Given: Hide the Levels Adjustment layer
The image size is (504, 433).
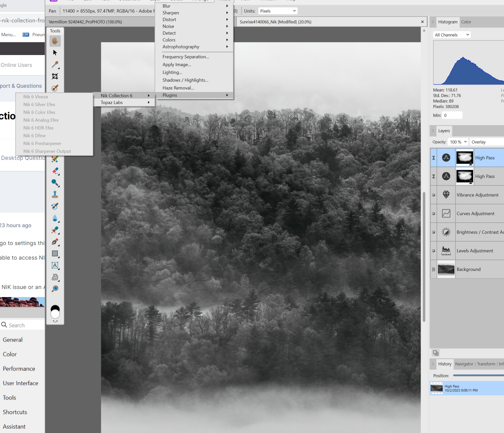Looking at the screenshot, I should pos(433,250).
